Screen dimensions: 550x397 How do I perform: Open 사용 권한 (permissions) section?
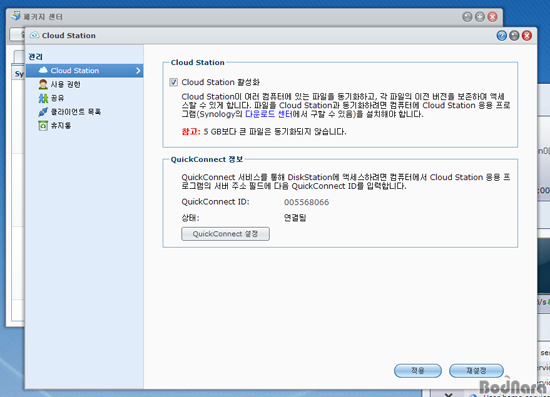[x=65, y=84]
